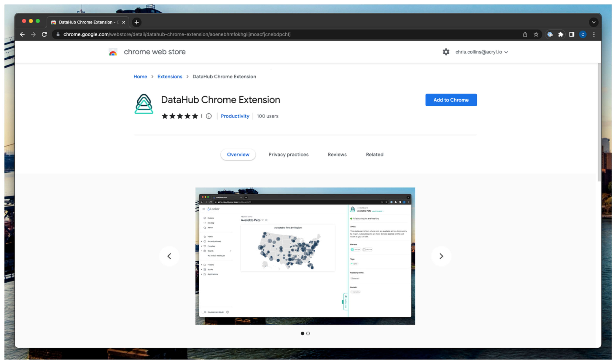Expand the tab search dropdown arrow
Screen dimensions: 616x364
point(593,22)
